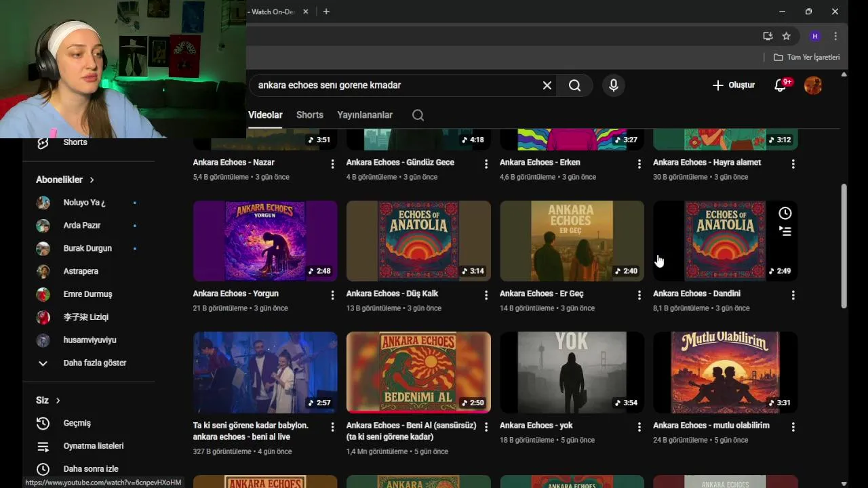Open the Tüm Yer İşaretleri bookmarks folder
This screenshot has width=868, height=488.
[x=807, y=58]
